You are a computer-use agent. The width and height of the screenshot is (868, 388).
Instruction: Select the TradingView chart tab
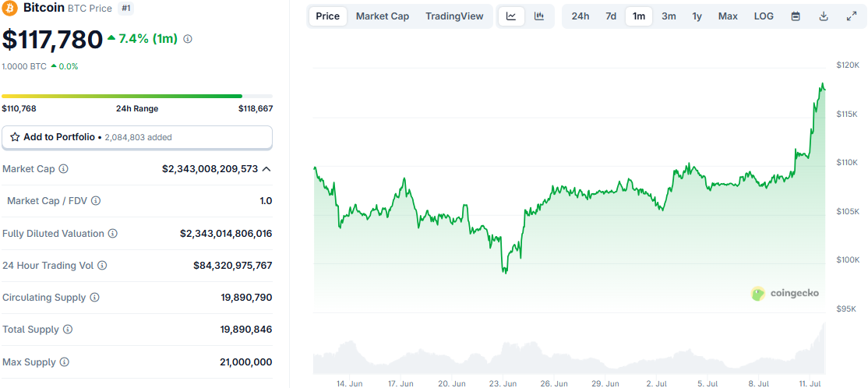[x=454, y=16]
